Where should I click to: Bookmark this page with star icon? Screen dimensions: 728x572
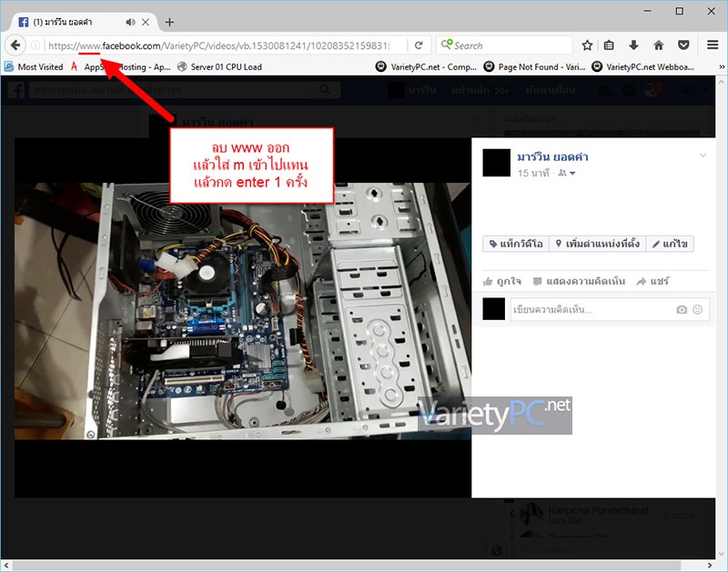coord(587,45)
